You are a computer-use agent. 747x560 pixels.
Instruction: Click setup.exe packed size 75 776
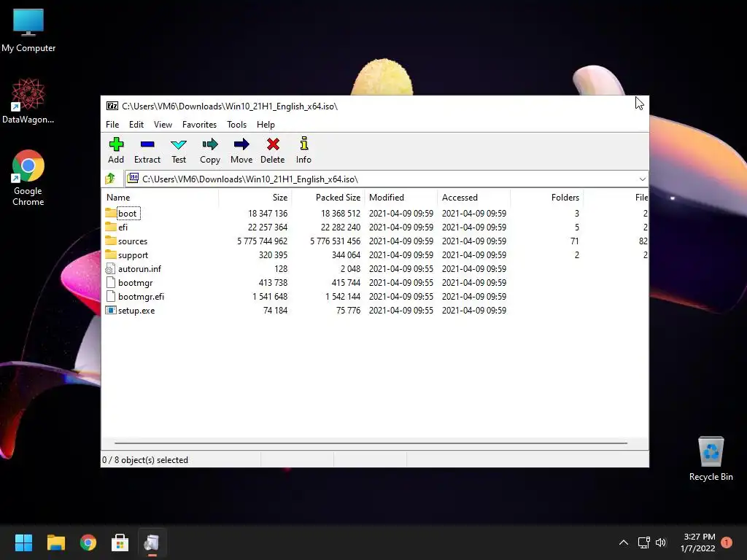pyautogui.click(x=348, y=310)
